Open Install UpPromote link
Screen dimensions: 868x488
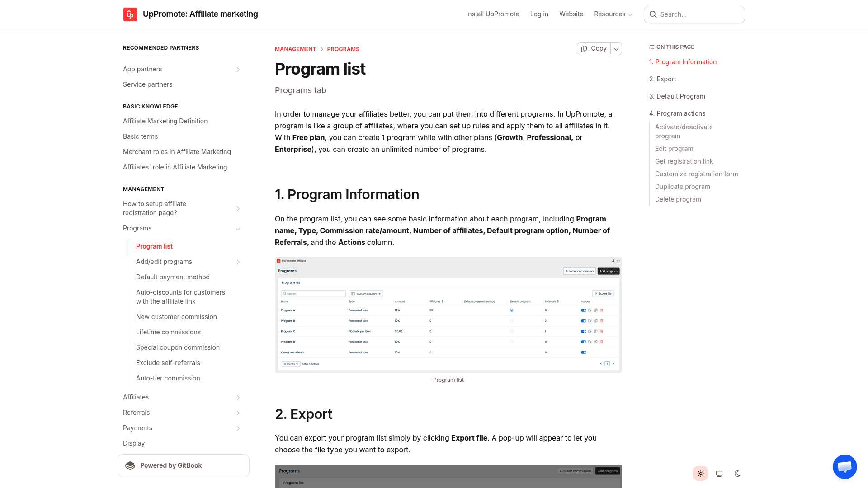492,14
